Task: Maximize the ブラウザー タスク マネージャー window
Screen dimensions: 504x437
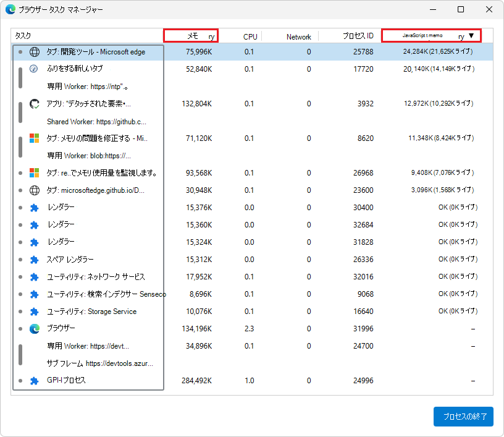Action: coord(461,10)
